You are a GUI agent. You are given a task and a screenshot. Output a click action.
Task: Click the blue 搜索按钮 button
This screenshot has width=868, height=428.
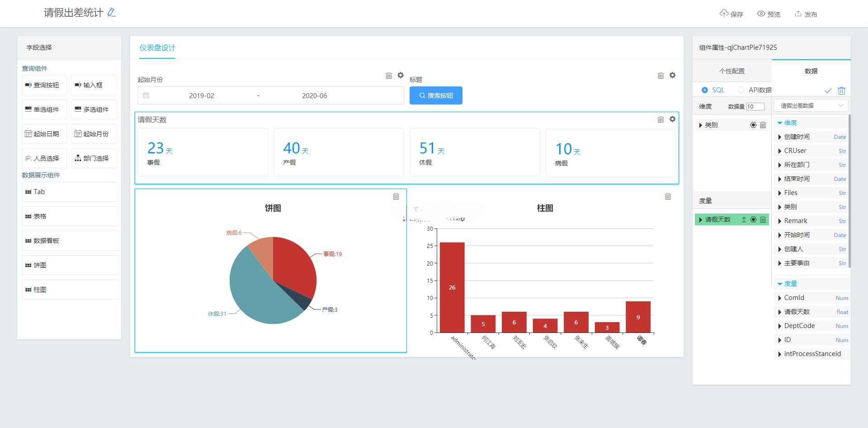[436, 95]
